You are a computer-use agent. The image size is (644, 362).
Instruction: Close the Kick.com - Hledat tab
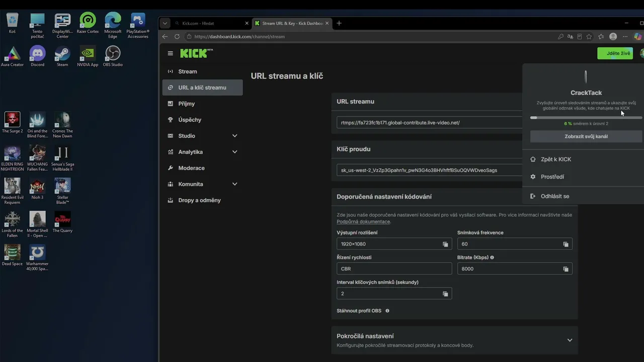pos(247,23)
